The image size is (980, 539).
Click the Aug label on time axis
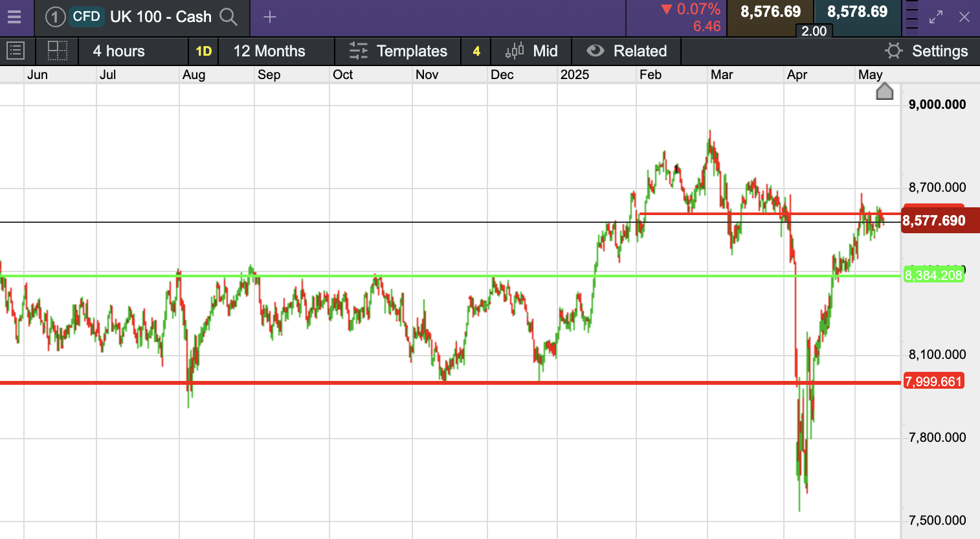pos(194,75)
